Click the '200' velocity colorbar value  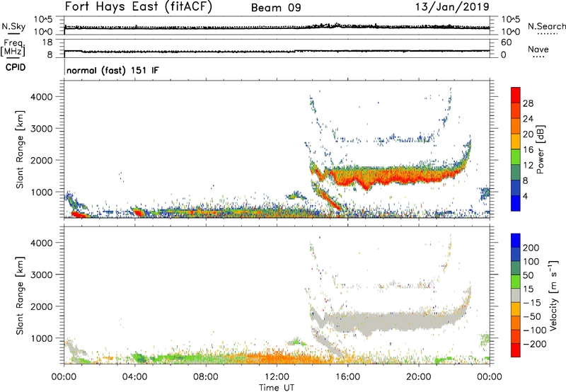pyautogui.click(x=531, y=248)
